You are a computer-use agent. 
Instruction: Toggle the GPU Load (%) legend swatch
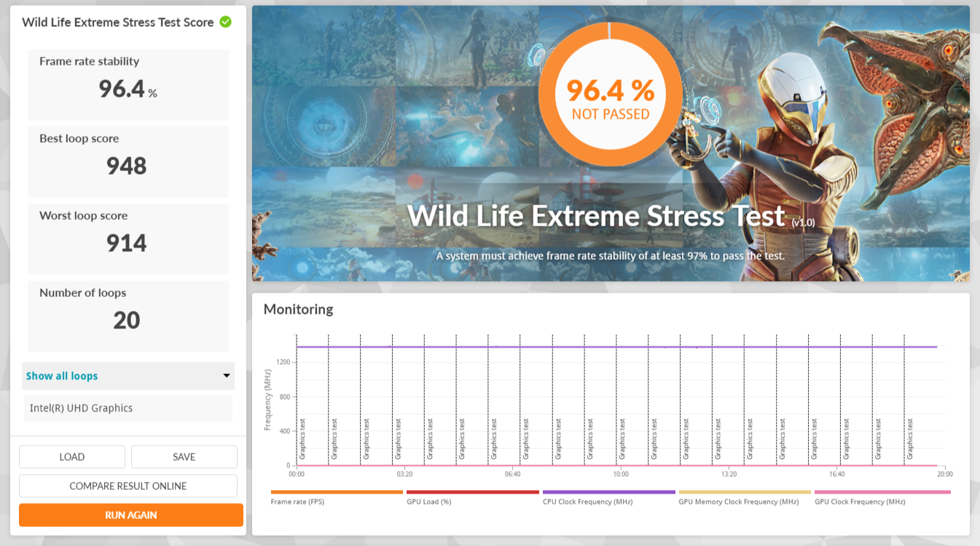pyautogui.click(x=473, y=492)
